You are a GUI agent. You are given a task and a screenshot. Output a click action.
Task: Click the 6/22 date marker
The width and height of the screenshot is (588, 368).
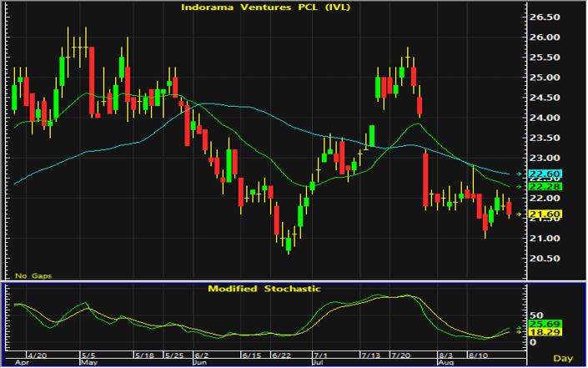coord(281,355)
